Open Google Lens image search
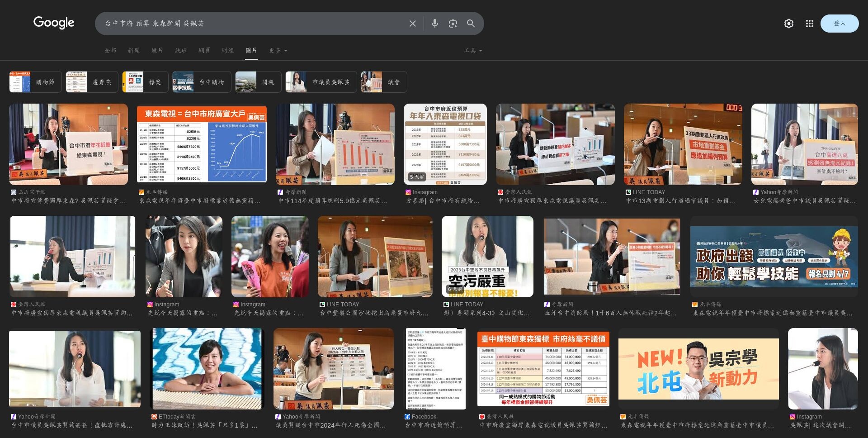868x438 pixels. (x=453, y=24)
